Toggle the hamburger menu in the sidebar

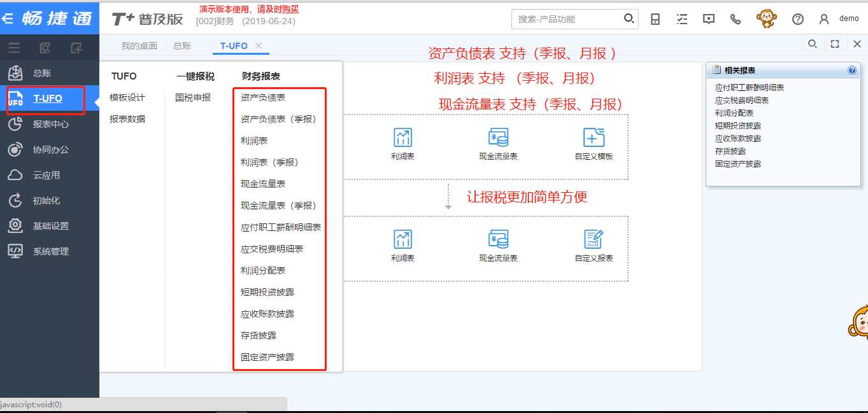pos(14,48)
